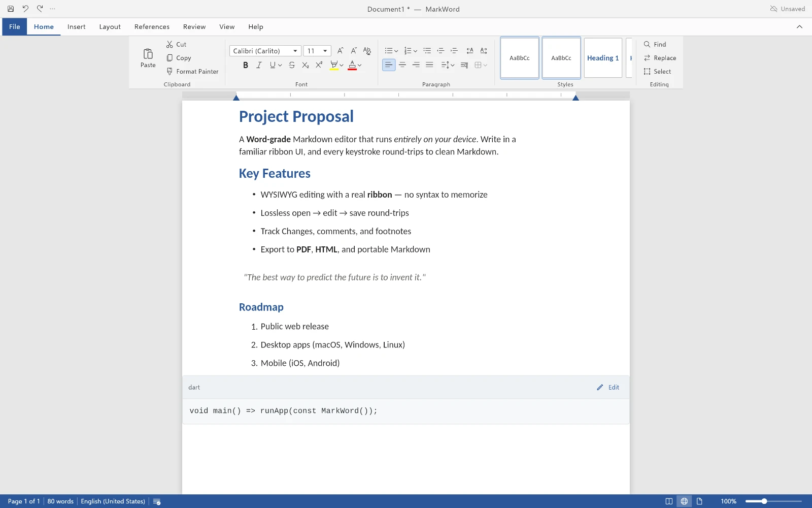This screenshot has width=812, height=508.
Task: Copy the selection
Action: click(179, 58)
